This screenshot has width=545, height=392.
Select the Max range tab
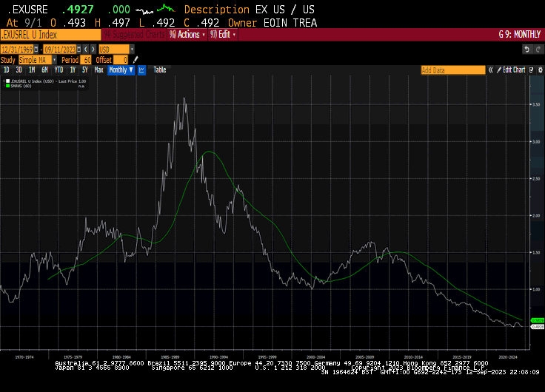[x=98, y=70]
